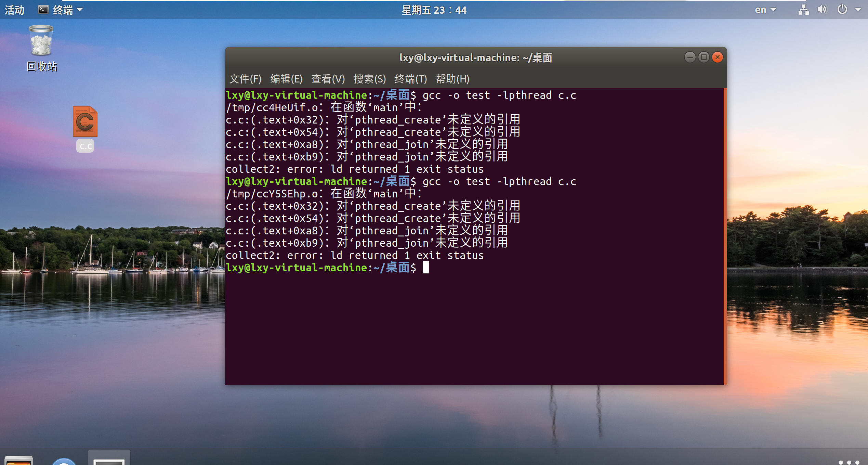This screenshot has height=465, width=868.
Task: Open the 查看(V) menu
Action: 328,79
